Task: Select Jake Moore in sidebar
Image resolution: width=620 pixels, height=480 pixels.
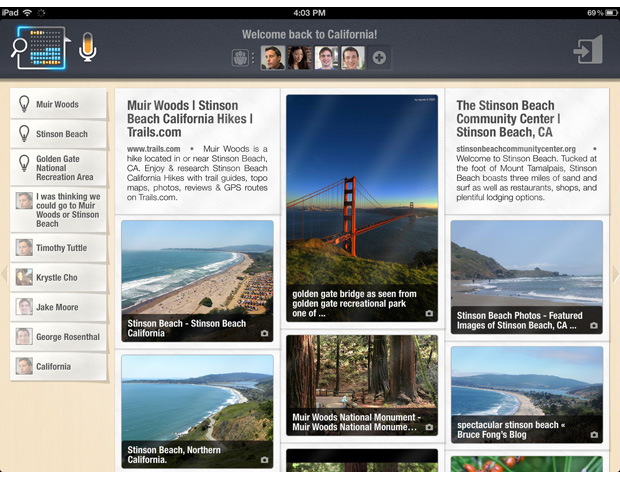Action: (59, 307)
